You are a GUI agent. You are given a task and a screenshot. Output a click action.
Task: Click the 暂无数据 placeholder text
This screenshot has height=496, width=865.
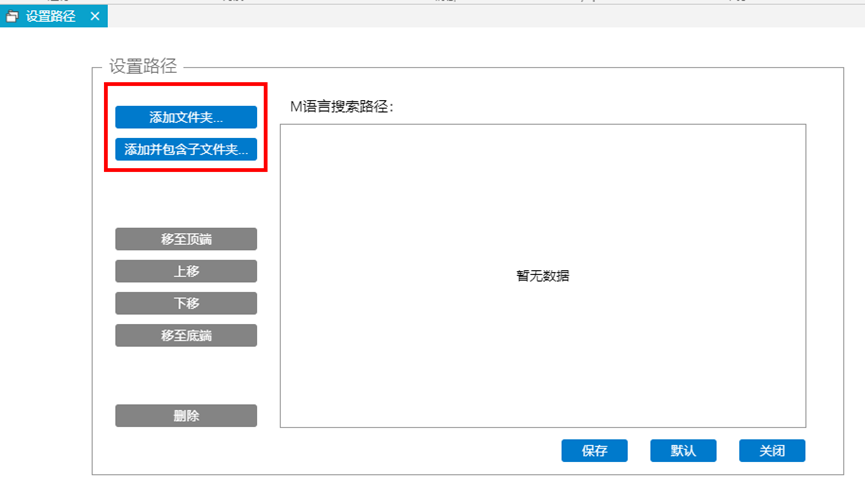click(x=543, y=275)
